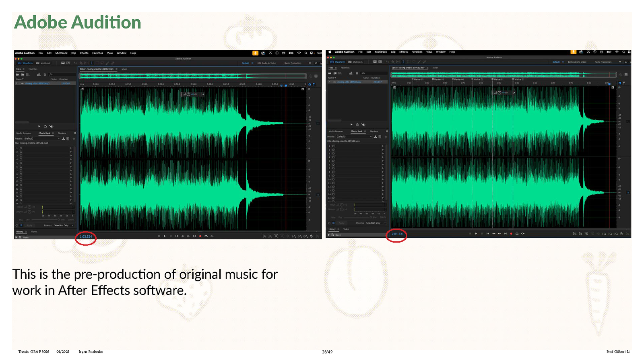644x362 pixels.
Task: Click the Mix dry/wet slider in the mp3 Effects Rack
Action: 46,220
